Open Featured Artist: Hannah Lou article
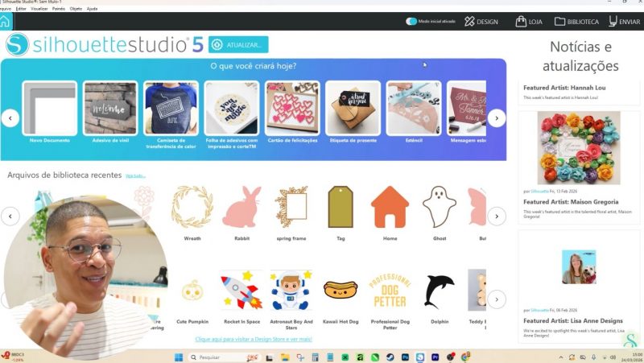644x363 pixels. (564, 88)
